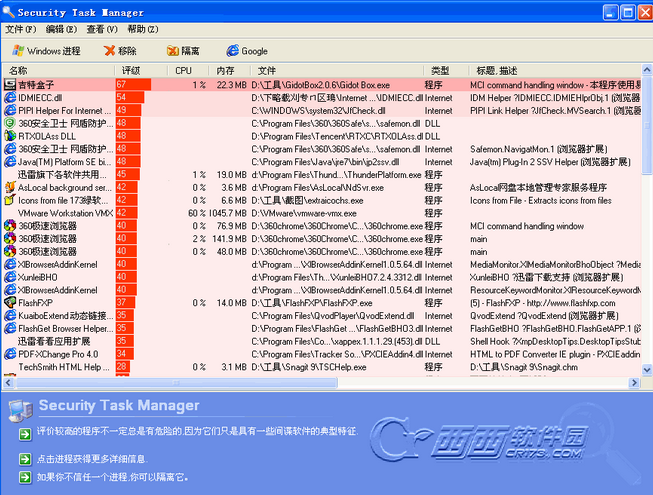Sort by the 文件 column header
The height and width of the screenshot is (495, 653).
336,70
